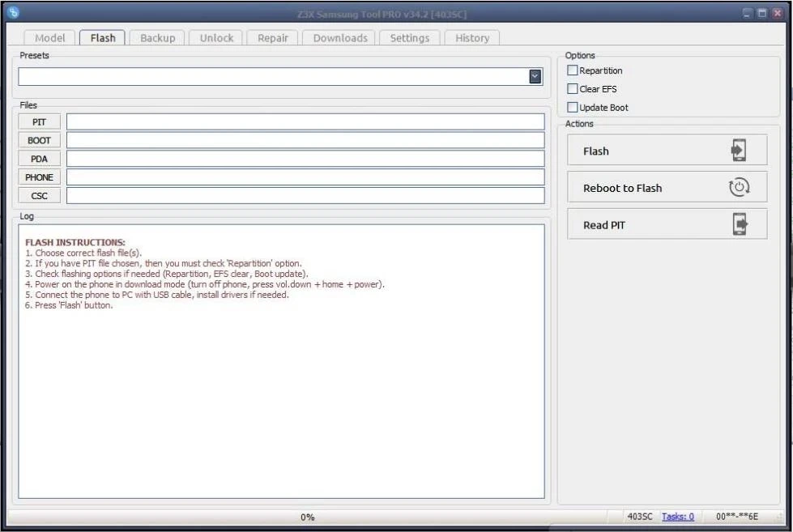Start flashing with the Flash button
The width and height of the screenshot is (793, 532).
click(x=667, y=150)
